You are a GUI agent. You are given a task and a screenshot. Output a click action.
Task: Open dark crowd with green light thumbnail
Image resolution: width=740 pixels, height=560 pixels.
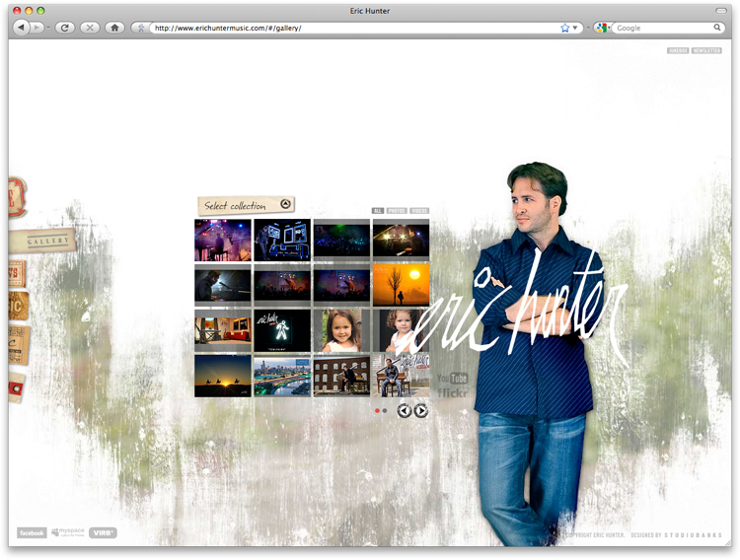341,241
